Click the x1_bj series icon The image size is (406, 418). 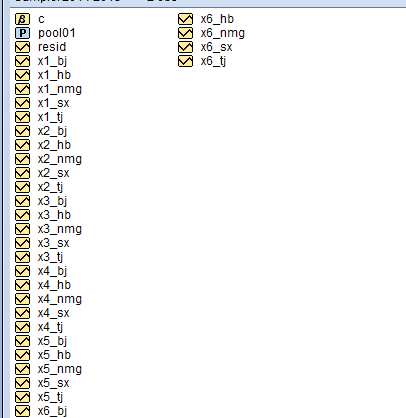click(x=22, y=61)
